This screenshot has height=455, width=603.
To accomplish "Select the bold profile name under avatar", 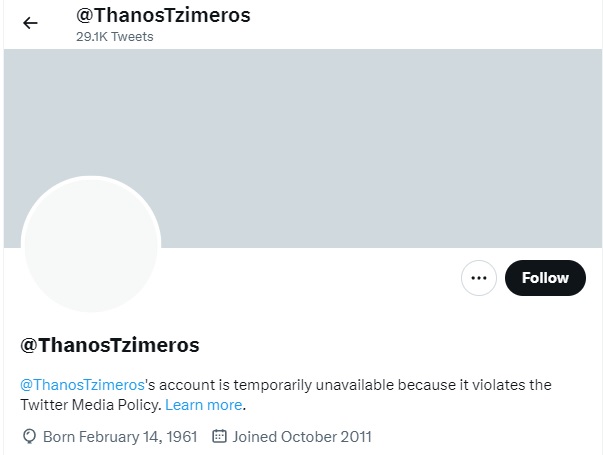I will pos(110,345).
